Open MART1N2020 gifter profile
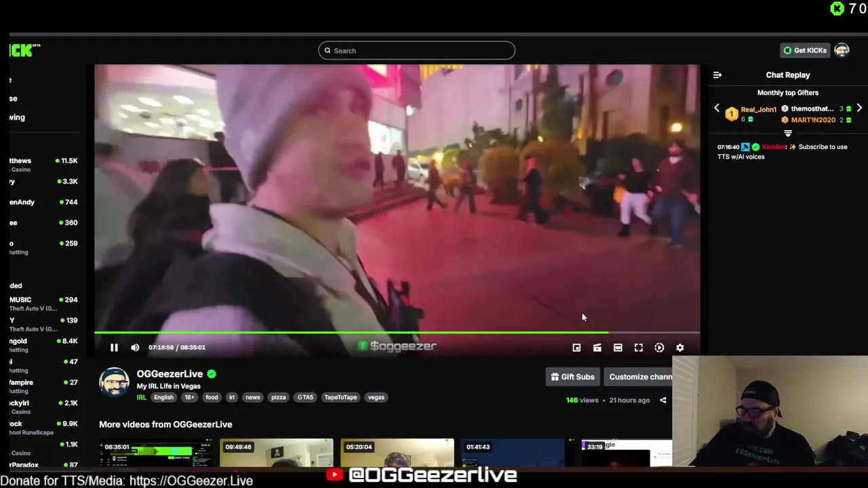Viewport: 868px width, 488px height. pyautogui.click(x=813, y=120)
